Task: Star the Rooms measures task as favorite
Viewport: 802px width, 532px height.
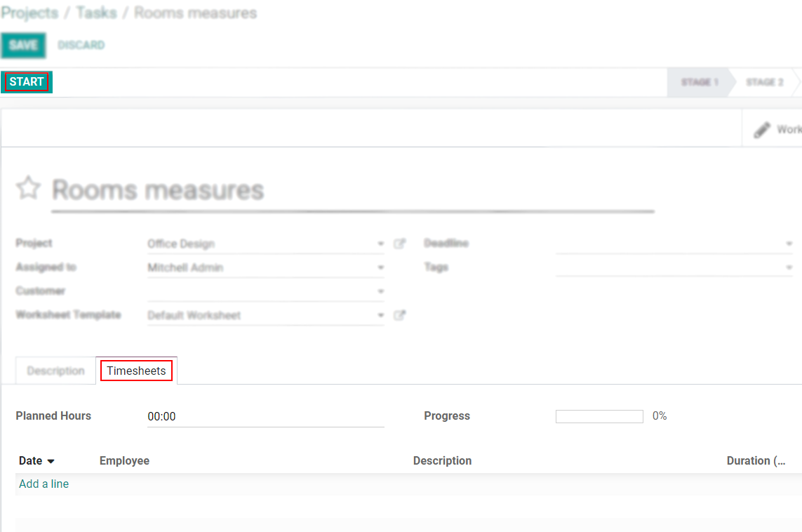Action: click(28, 187)
